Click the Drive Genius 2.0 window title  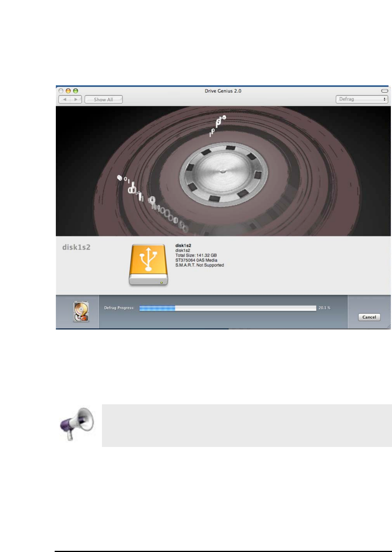click(223, 91)
